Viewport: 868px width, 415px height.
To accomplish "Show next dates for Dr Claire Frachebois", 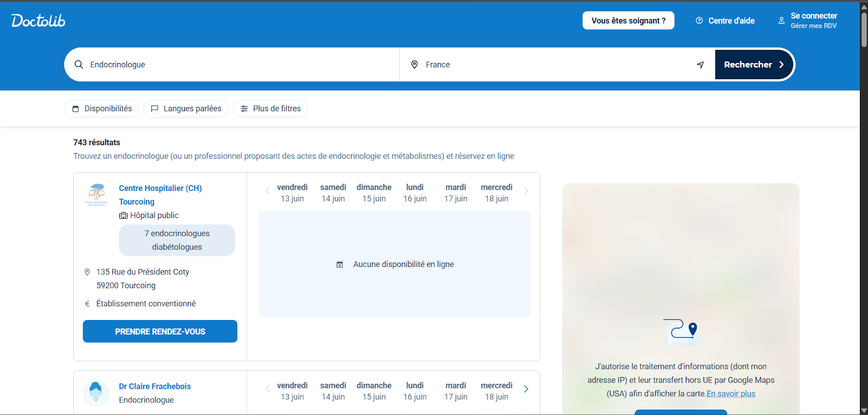I will click(526, 389).
